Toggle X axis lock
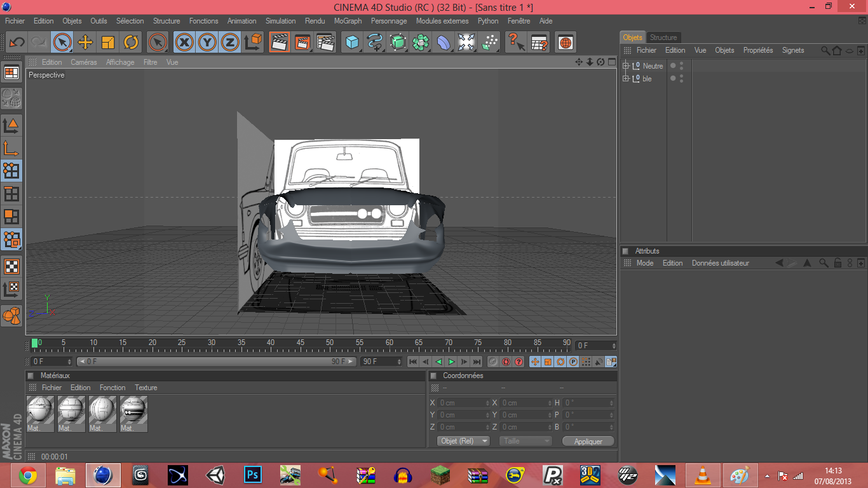Image resolution: width=868 pixels, height=488 pixels. pos(184,43)
